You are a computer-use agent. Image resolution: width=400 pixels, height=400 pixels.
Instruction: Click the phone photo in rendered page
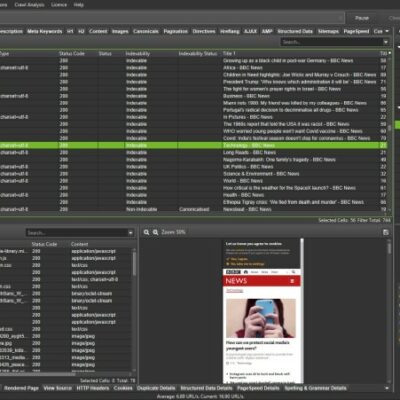pyautogui.click(x=261, y=318)
